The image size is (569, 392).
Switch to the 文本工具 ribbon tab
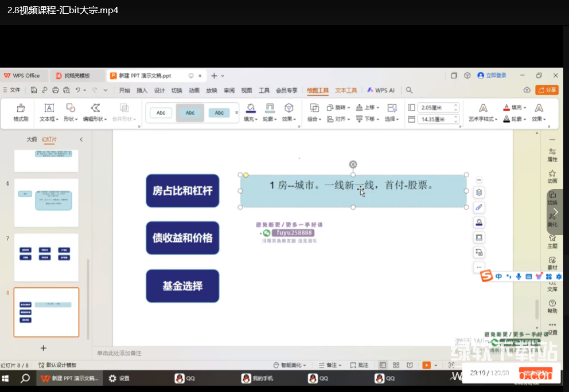click(346, 90)
